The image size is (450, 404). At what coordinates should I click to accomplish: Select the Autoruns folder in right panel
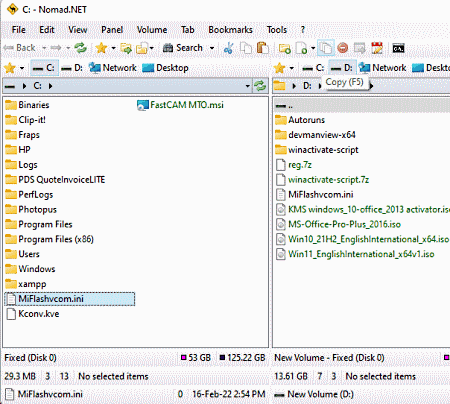(300, 120)
